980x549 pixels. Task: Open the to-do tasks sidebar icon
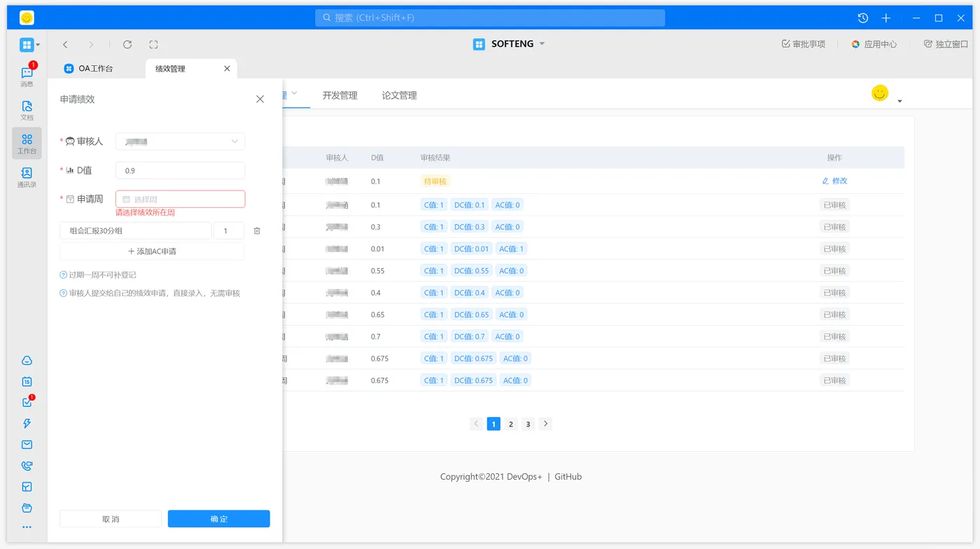pos(27,403)
